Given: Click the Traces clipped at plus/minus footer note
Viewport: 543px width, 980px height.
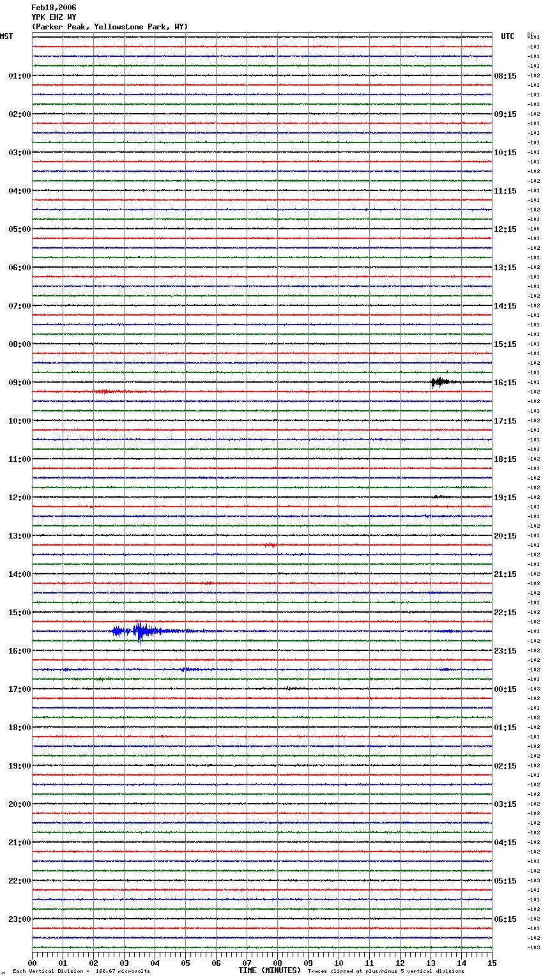Looking at the screenshot, I should 386,972.
